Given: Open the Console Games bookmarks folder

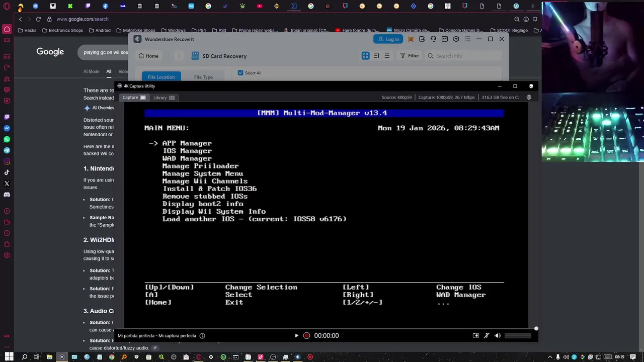Looking at the screenshot, I should click(461, 30).
